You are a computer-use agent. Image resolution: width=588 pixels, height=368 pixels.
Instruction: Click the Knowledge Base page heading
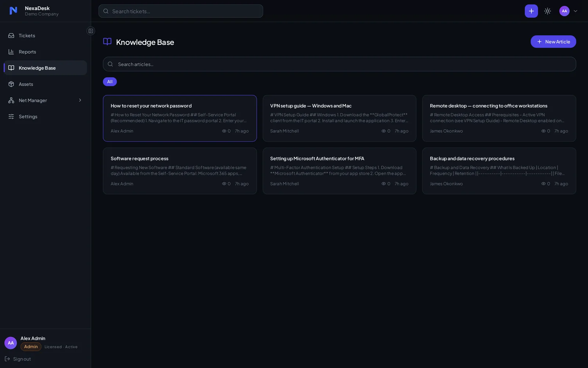145,42
